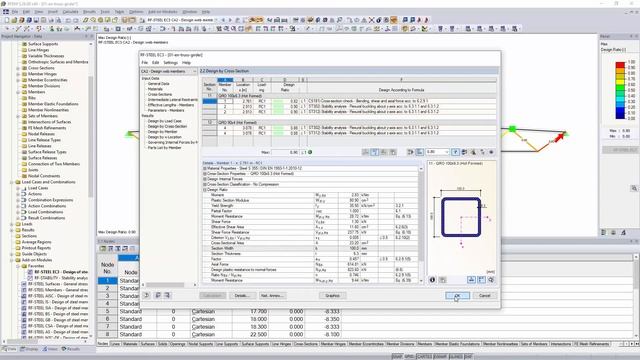Select node row 5 in Nodes table

tap(107, 311)
